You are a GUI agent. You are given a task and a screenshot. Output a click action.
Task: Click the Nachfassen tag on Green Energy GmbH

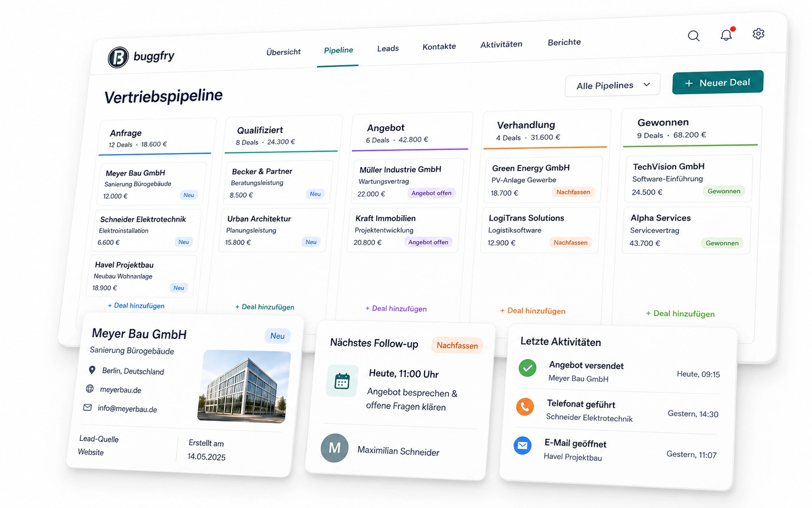(573, 192)
